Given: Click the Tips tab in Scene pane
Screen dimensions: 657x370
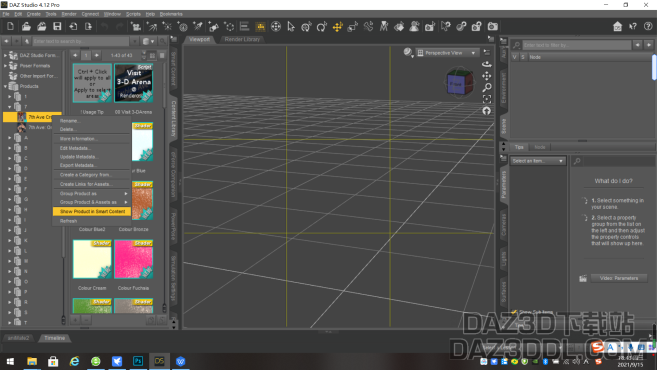Looking at the screenshot, I should coord(519,147).
